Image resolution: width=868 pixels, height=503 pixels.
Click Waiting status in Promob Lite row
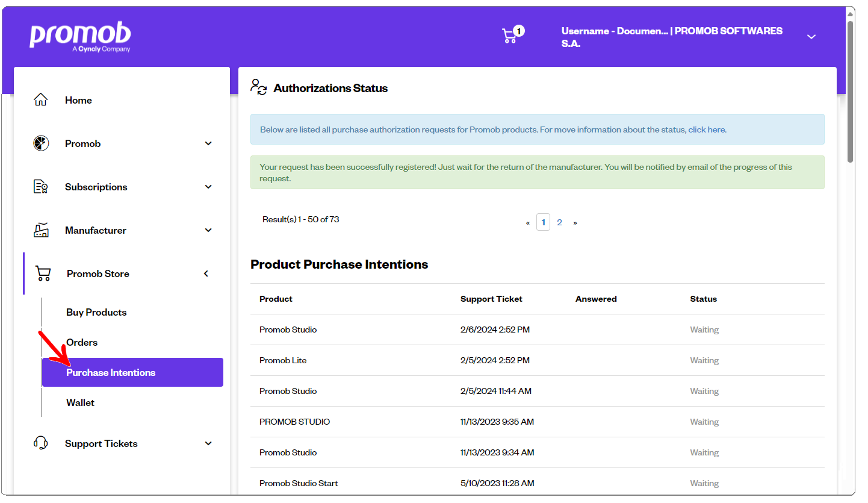pyautogui.click(x=704, y=360)
